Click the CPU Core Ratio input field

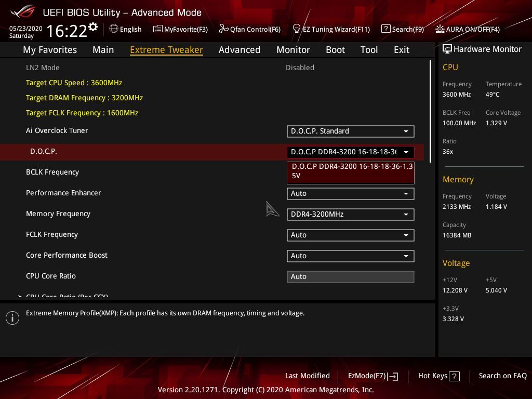351,277
